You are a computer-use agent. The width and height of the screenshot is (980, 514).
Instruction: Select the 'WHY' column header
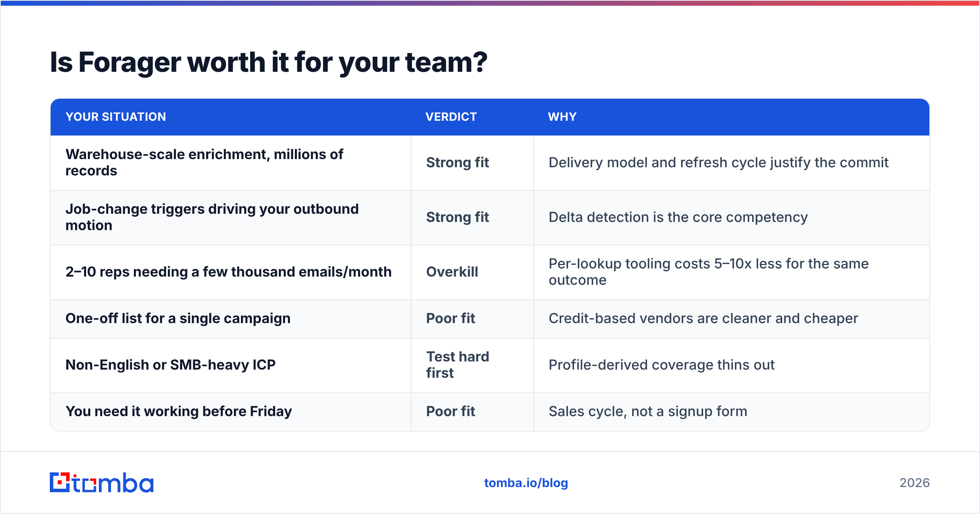click(x=562, y=117)
